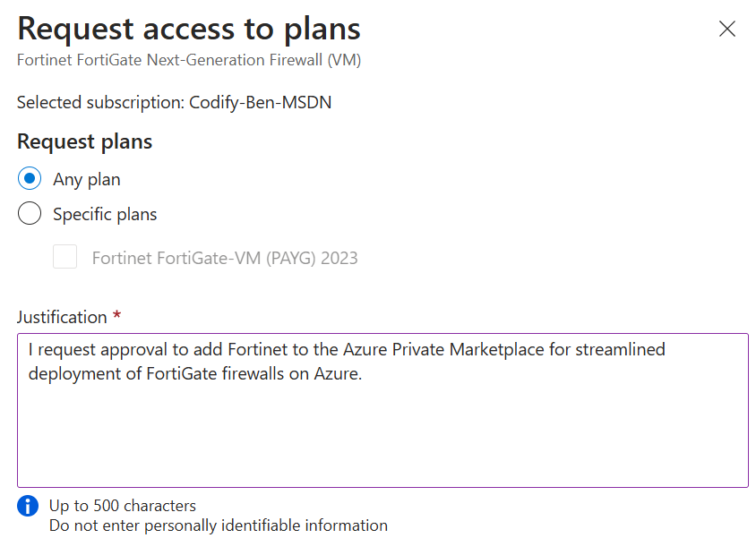756x538 pixels.
Task: Click the Selected subscription Codify-Ben-MSDN text
Action: tap(174, 103)
